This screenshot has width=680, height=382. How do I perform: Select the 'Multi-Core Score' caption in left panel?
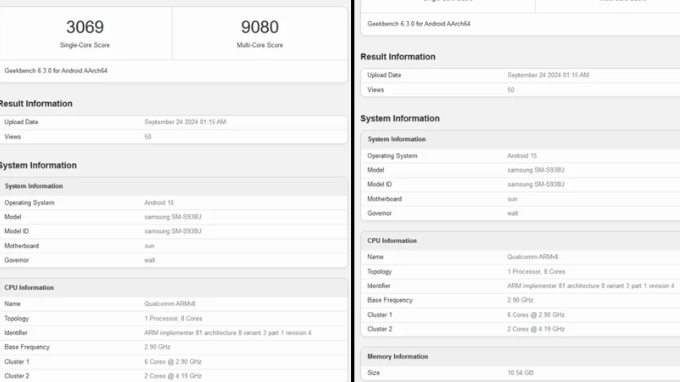260,45
